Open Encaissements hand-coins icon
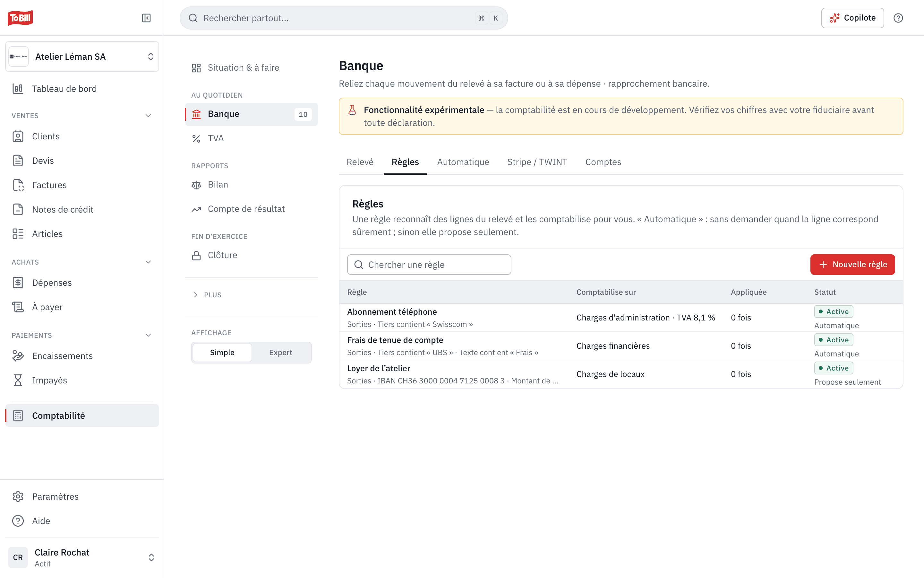Viewport: 924px width, 578px height. (x=18, y=356)
